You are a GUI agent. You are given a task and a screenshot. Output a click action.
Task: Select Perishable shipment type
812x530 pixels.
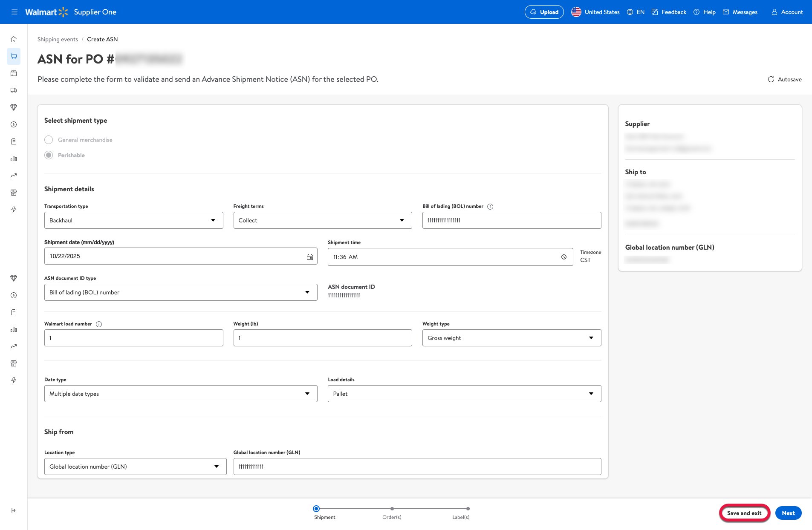tap(49, 155)
